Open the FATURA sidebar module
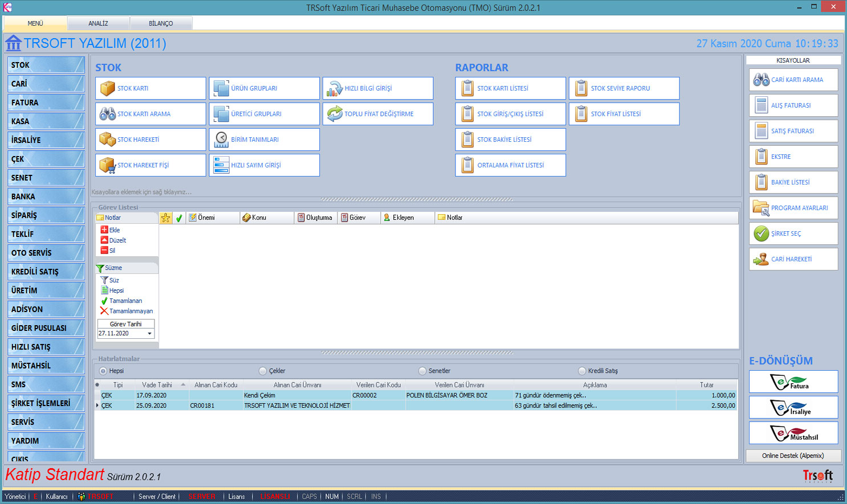 tap(46, 103)
